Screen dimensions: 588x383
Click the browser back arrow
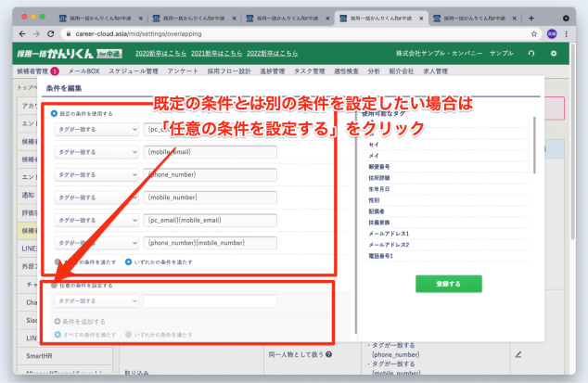[x=10, y=33]
